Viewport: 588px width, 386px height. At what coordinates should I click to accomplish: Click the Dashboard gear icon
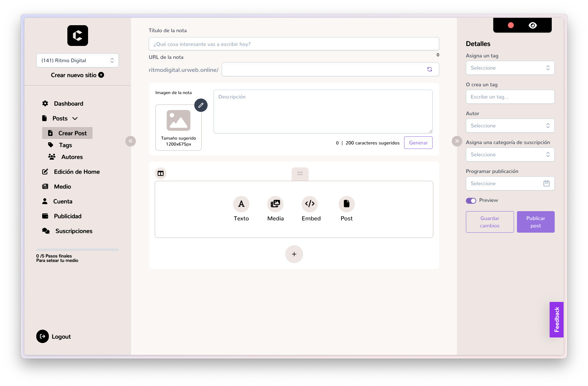(45, 103)
